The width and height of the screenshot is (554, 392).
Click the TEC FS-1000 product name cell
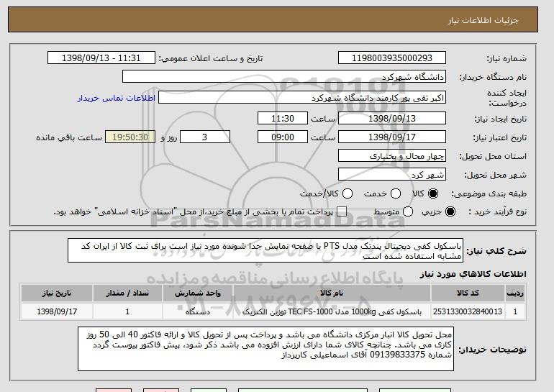point(332,311)
